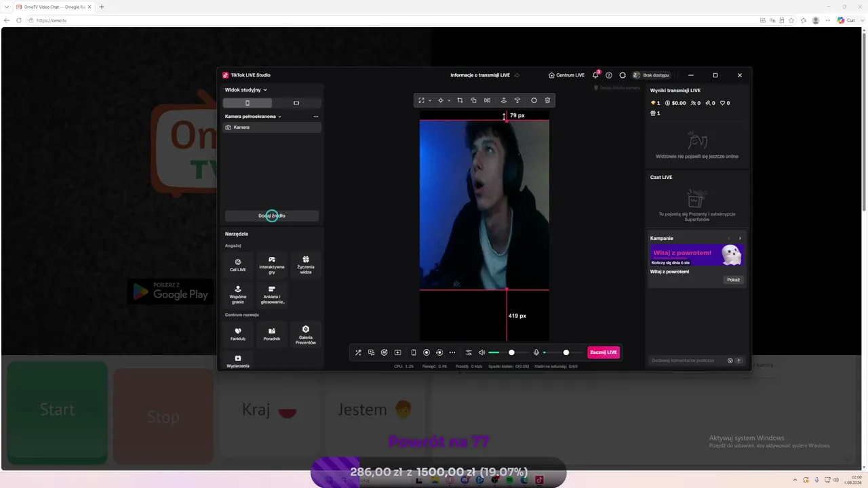Open the Fanklub tool
This screenshot has width=868, height=488.
point(238,333)
